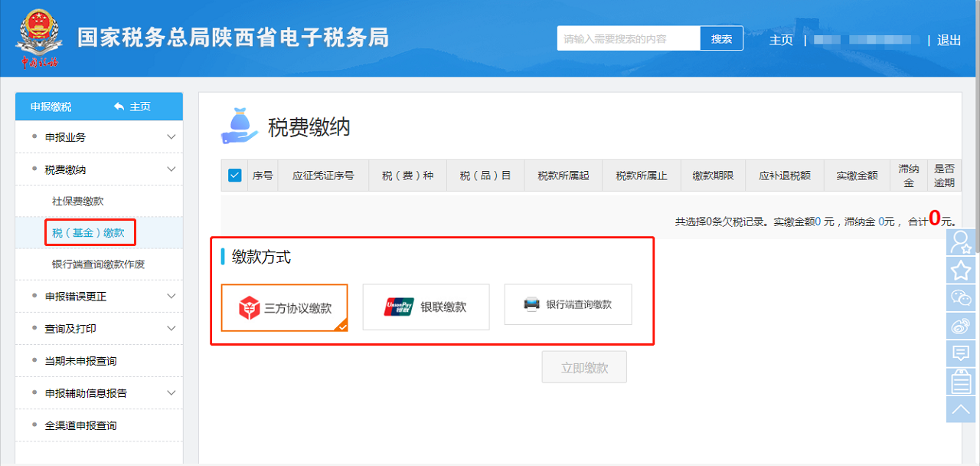This screenshot has width=980, height=466.
Task: Click the back-to-top arrow icon
Action: coord(961,409)
